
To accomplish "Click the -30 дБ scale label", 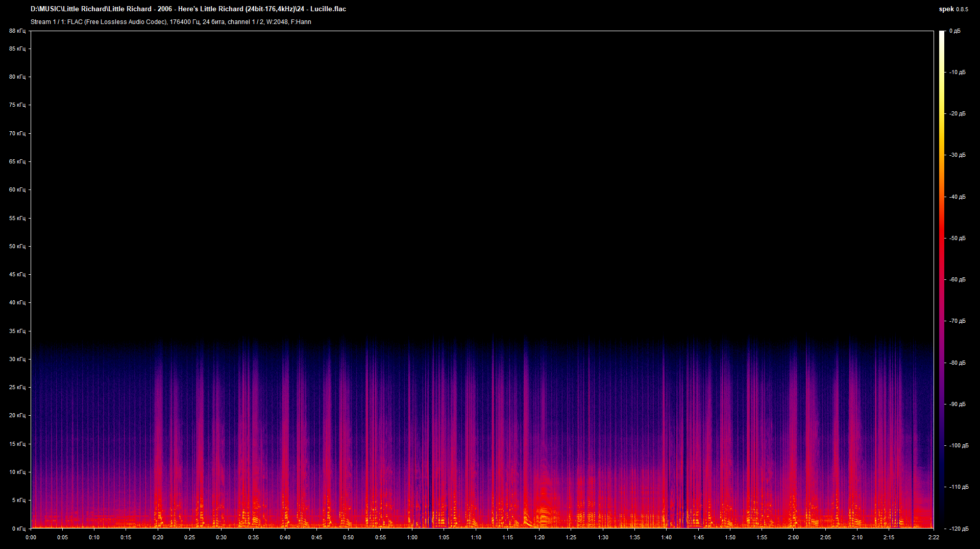I will pyautogui.click(x=958, y=155).
